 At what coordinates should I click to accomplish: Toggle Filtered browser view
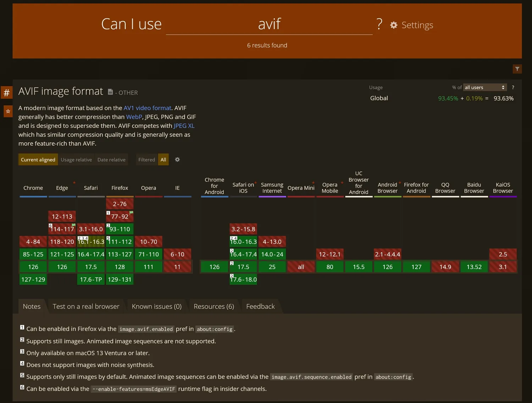point(146,160)
